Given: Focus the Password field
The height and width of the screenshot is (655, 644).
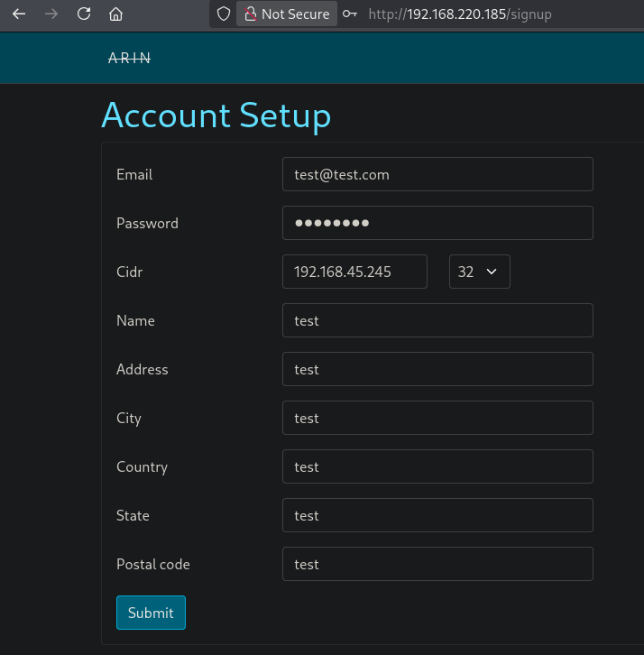Looking at the screenshot, I should [437, 223].
